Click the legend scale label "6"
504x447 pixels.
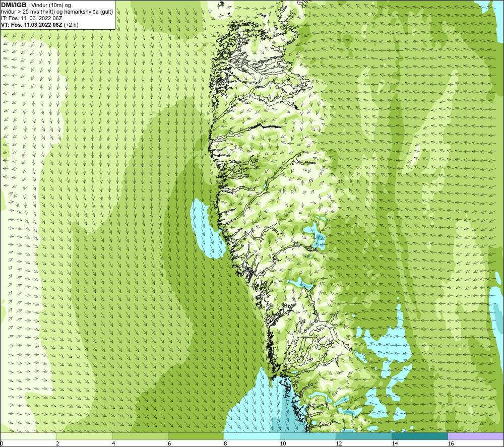(169, 443)
